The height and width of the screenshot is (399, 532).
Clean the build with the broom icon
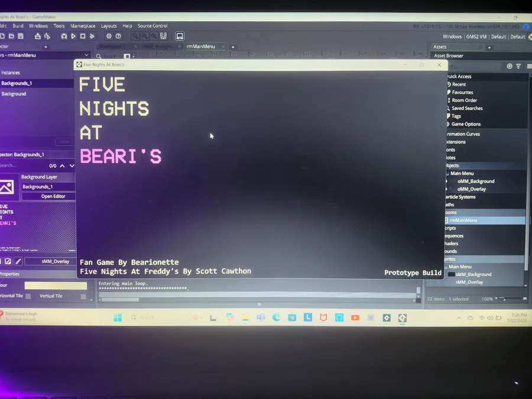[92, 36]
